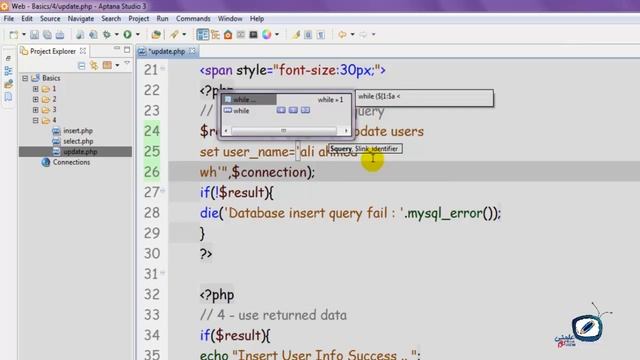Open the Project Explorer view menu triangle

127,63
